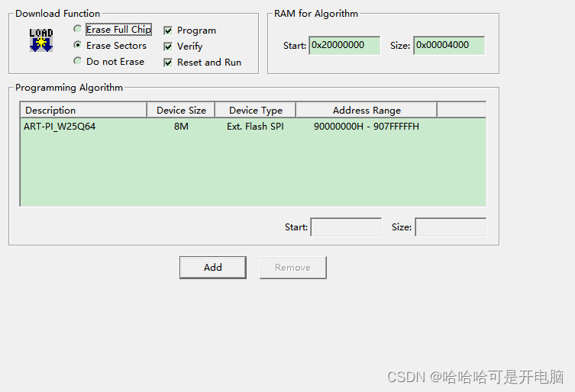Click the RAM for Algorithm Size field

[449, 46]
